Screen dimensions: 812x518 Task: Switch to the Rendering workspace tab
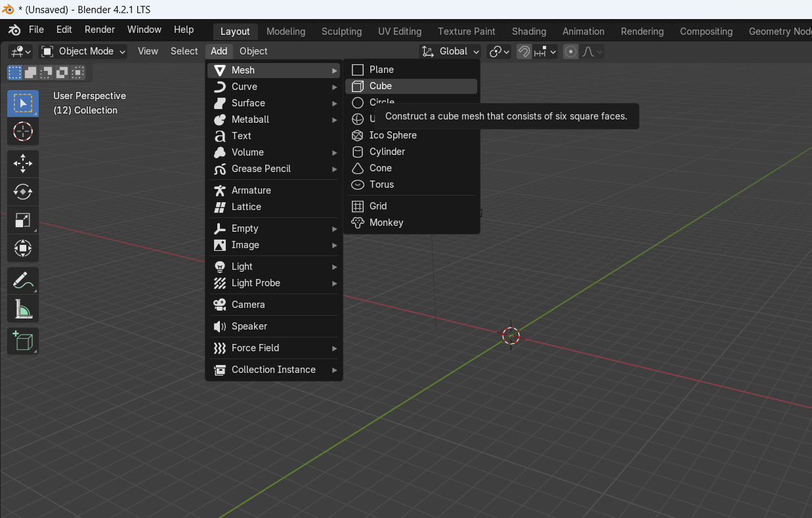point(642,32)
